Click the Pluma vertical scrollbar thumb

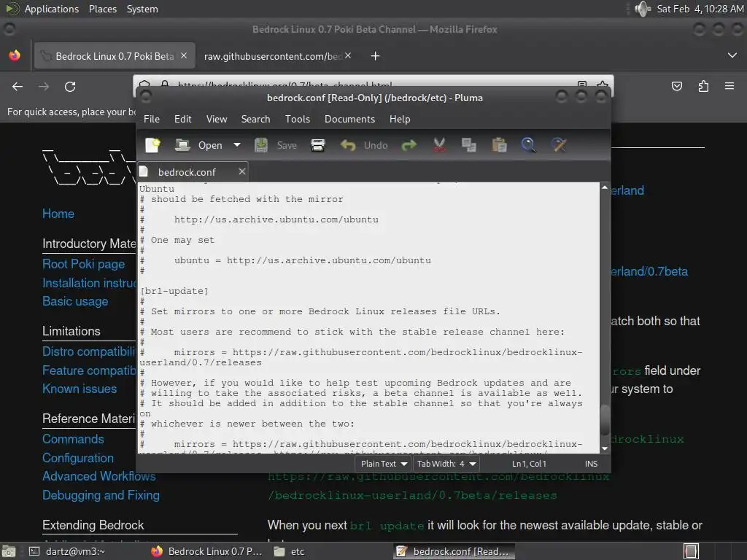tap(605, 419)
